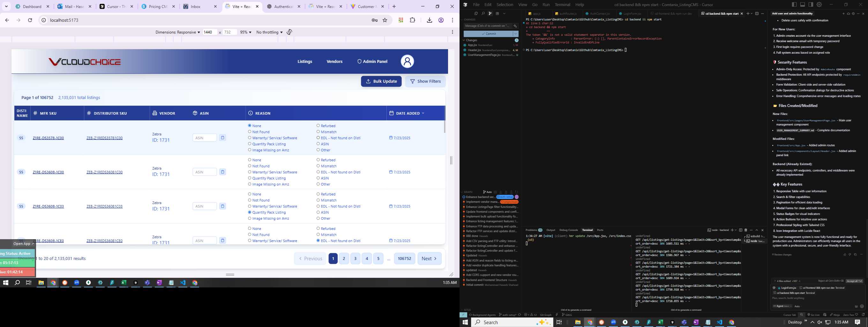
Task: Open Search view in Cursor sidebar
Action: 483,13
